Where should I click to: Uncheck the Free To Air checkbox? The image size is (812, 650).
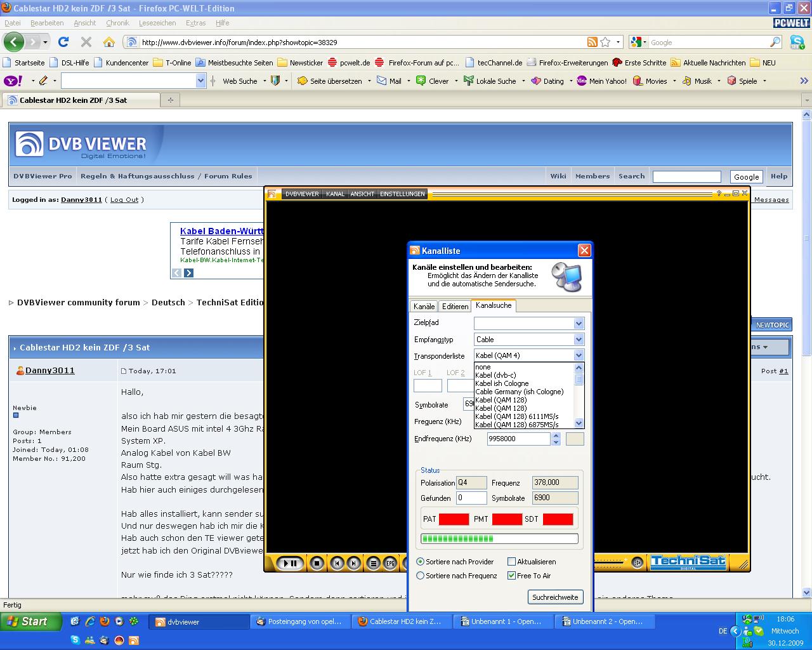click(x=511, y=576)
